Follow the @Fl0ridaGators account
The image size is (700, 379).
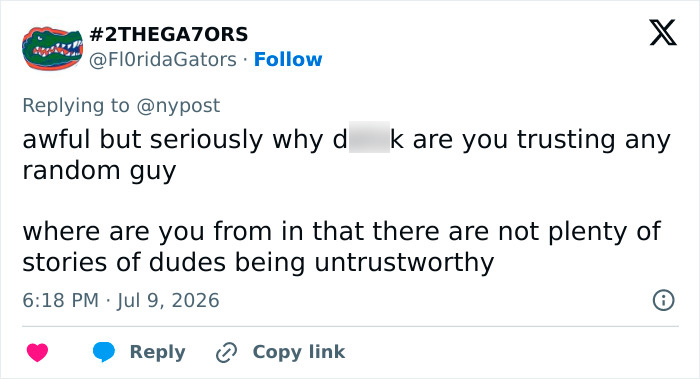288,59
